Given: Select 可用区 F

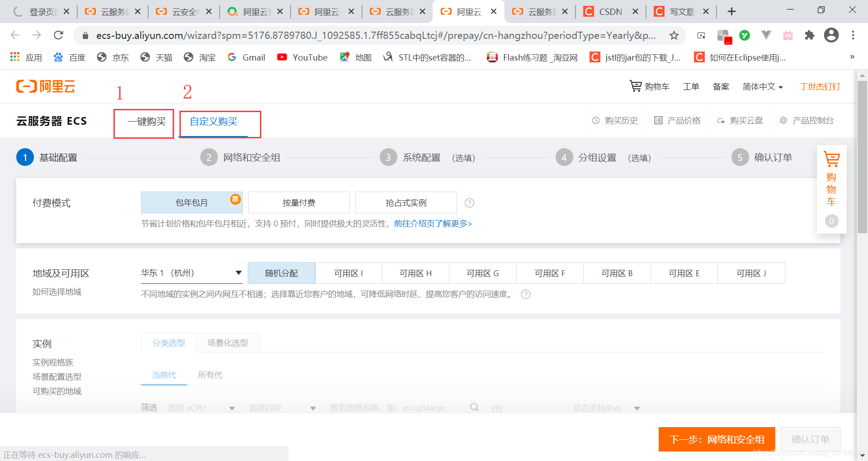Looking at the screenshot, I should coord(550,273).
